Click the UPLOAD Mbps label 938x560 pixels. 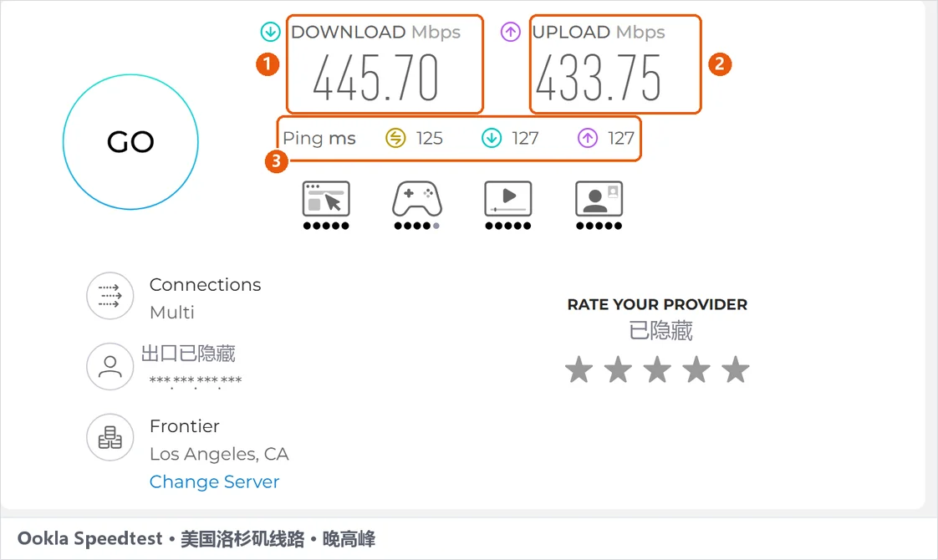pos(599,32)
